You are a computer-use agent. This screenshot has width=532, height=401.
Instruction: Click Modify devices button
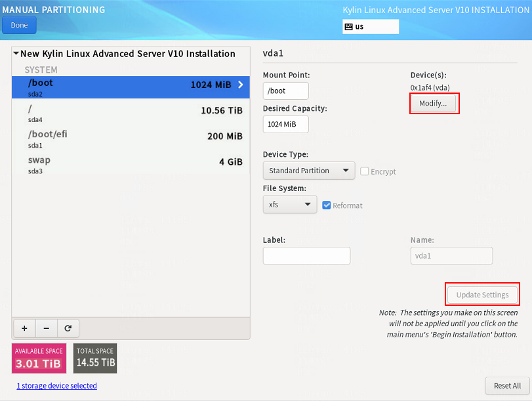click(433, 103)
